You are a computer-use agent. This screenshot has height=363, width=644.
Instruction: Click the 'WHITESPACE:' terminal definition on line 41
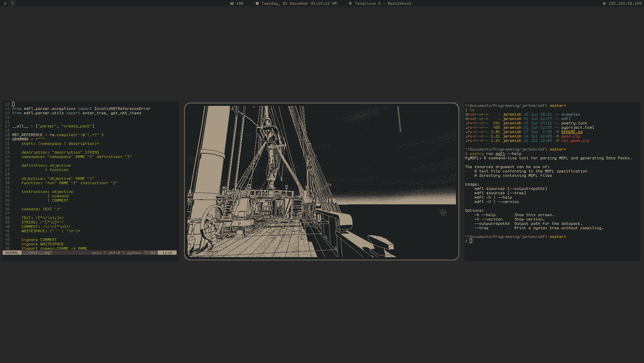point(51,231)
